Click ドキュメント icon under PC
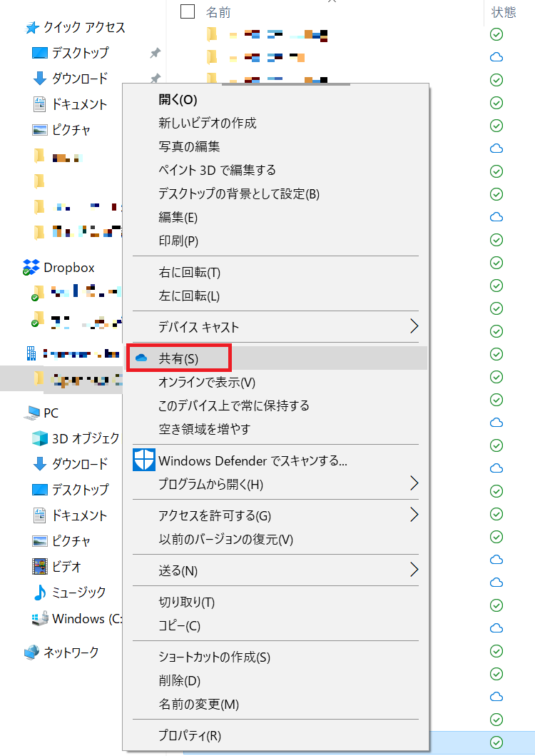This screenshot has width=535, height=756. [39, 515]
